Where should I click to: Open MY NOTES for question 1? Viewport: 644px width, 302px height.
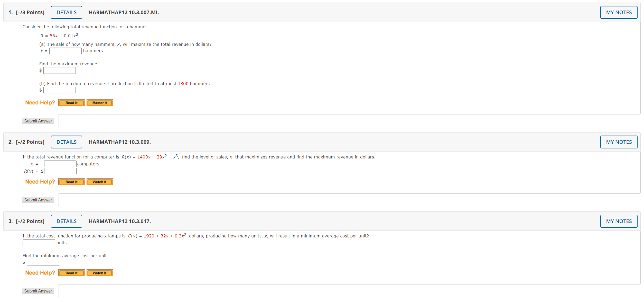click(619, 12)
